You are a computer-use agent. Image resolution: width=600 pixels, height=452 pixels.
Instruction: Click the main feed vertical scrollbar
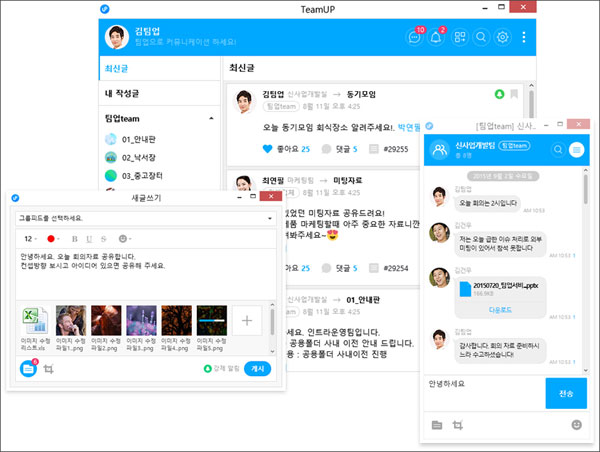click(x=531, y=104)
